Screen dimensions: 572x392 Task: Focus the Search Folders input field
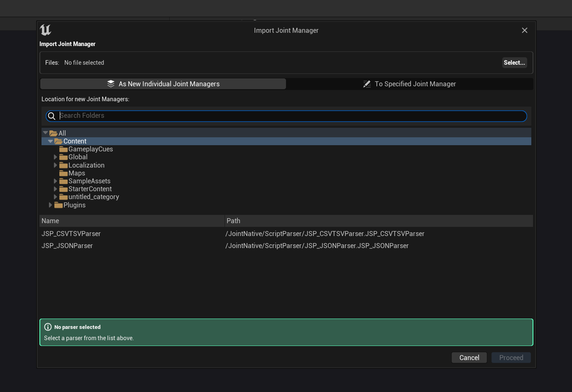tap(291, 116)
